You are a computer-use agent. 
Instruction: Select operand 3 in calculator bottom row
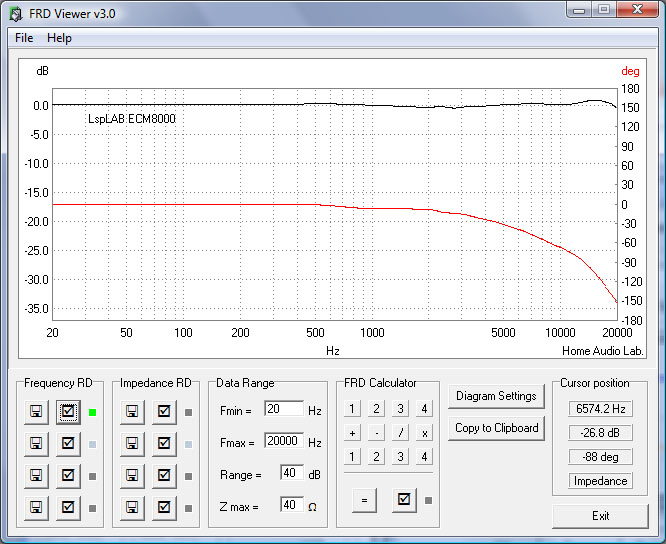click(x=400, y=457)
